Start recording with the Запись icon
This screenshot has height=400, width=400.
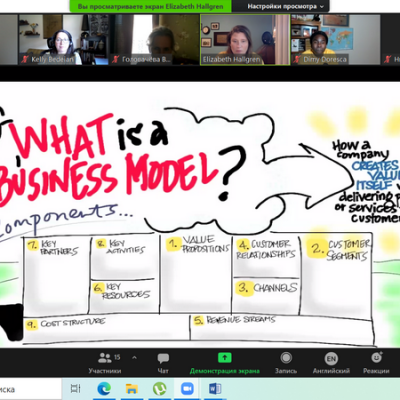point(286,358)
